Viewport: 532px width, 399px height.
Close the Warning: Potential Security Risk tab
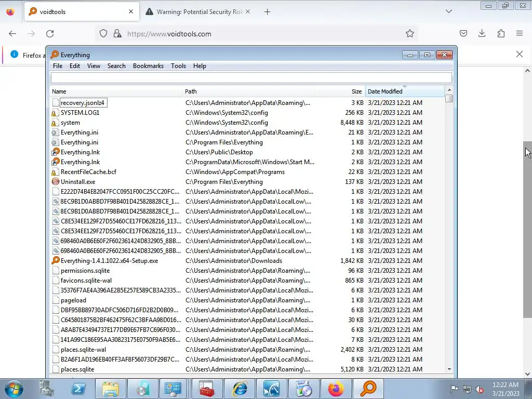pyautogui.click(x=248, y=11)
